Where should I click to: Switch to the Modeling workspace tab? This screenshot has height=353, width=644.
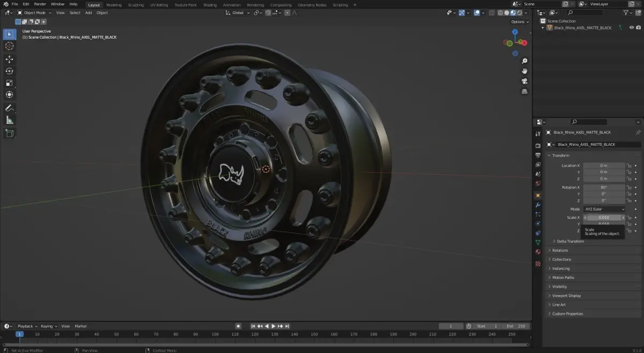[114, 5]
